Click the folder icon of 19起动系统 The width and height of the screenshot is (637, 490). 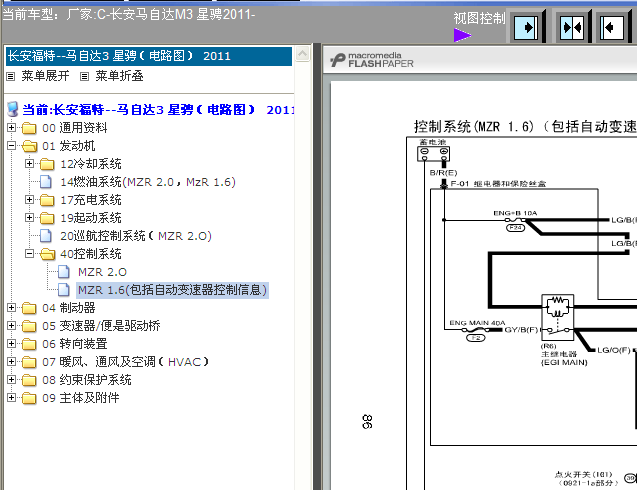click(47, 218)
